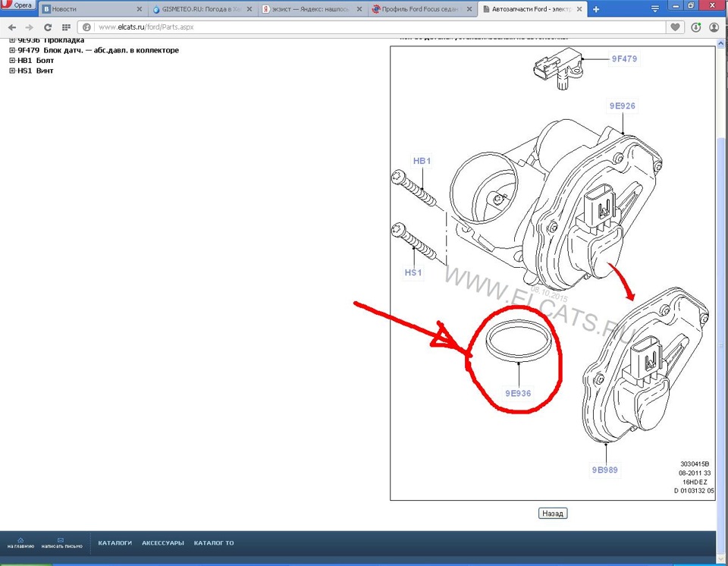The image size is (728, 566).
Task: Click the scrollbar up arrow
Action: pos(721,43)
